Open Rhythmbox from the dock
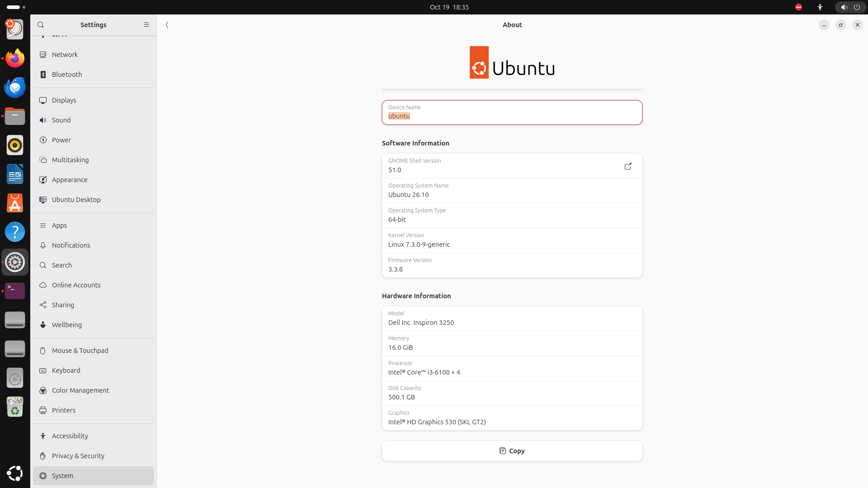The image size is (868, 488). pos(15,145)
